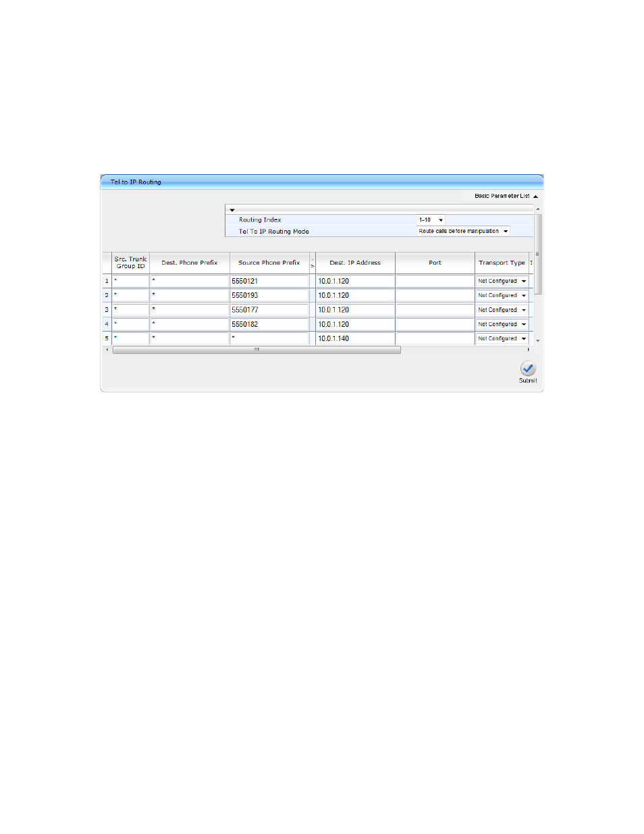
Task: Click Source Phone Prefix field 5550193
Action: 269,295
